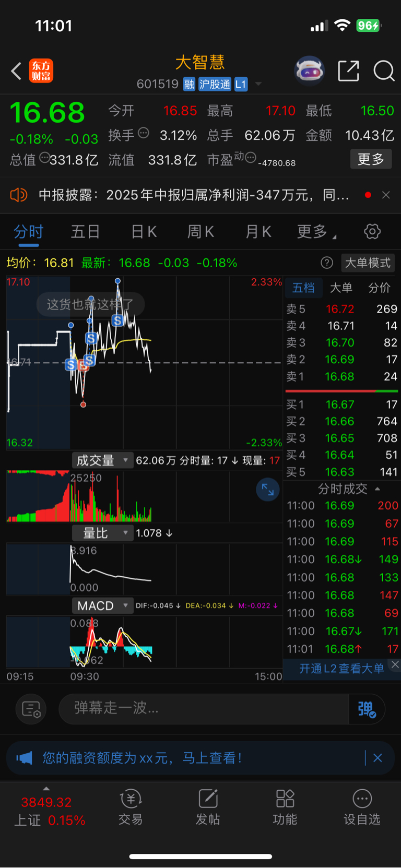Tap the 融 margin badge

(x=189, y=84)
